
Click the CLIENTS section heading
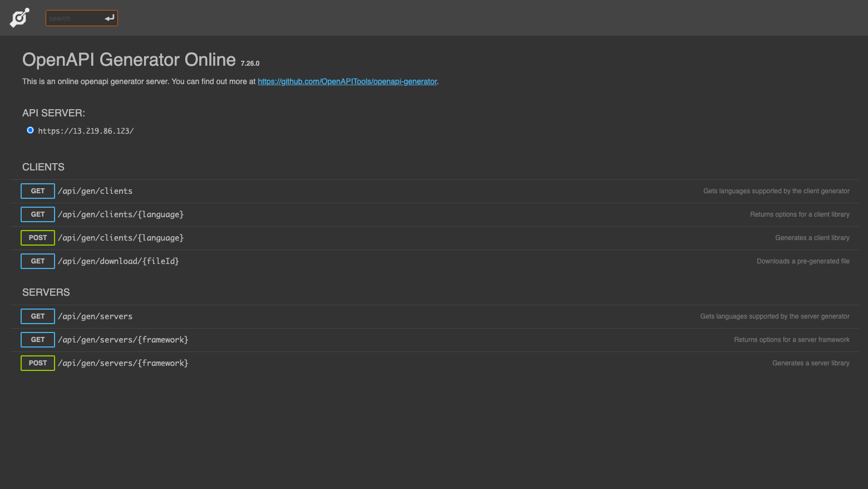(x=43, y=167)
